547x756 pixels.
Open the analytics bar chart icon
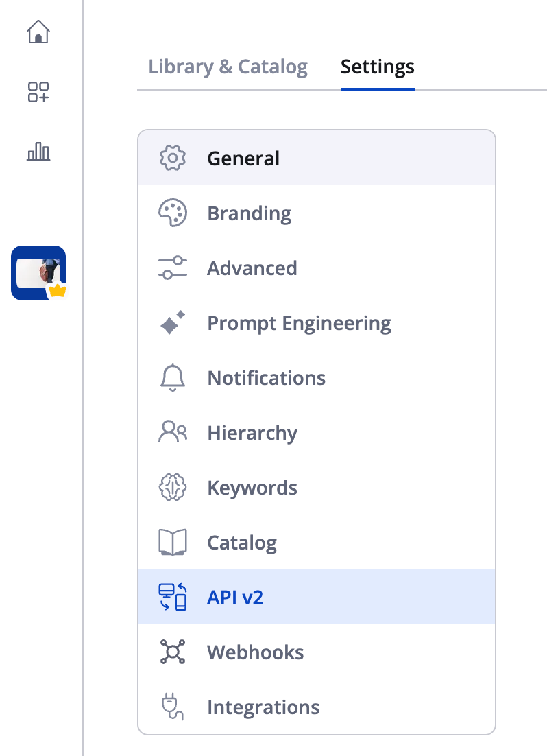coord(38,151)
